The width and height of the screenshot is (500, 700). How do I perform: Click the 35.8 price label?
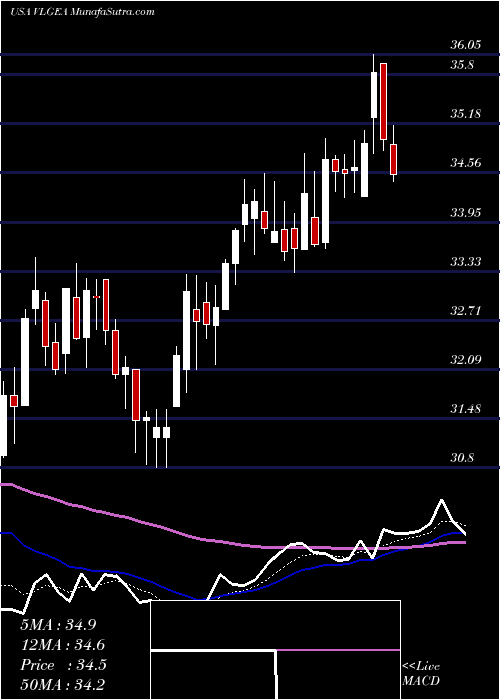tap(462, 65)
